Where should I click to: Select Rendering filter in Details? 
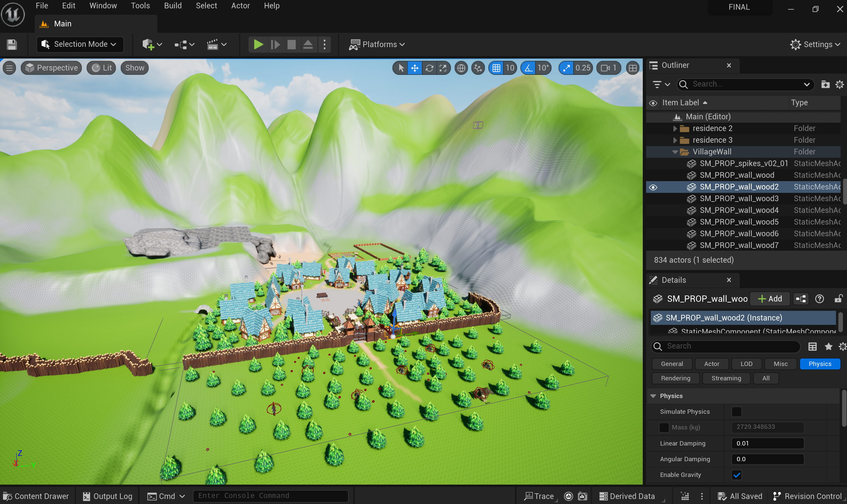point(676,378)
